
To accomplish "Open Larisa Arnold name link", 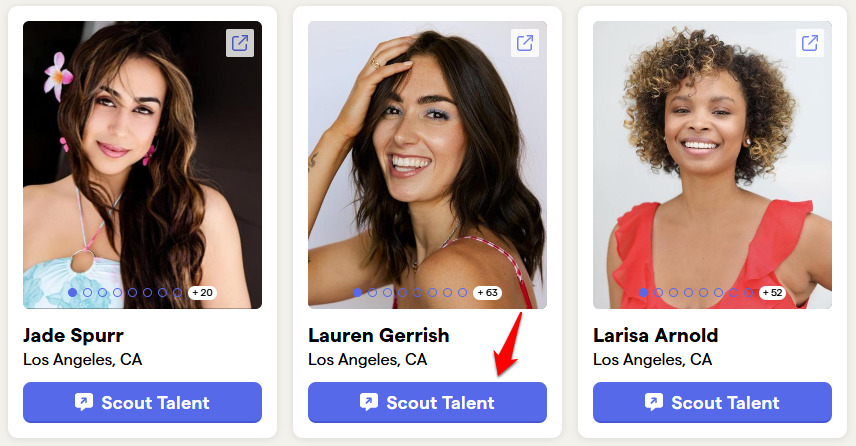I will click(655, 335).
